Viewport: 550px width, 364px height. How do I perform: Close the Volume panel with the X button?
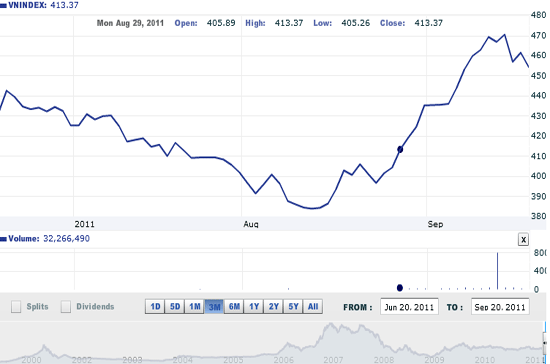click(523, 240)
